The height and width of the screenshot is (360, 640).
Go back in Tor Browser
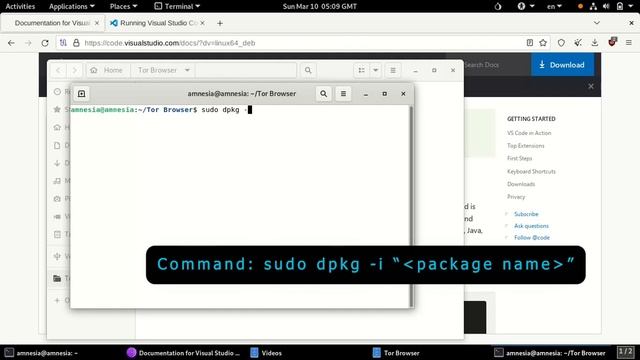click(x=11, y=43)
